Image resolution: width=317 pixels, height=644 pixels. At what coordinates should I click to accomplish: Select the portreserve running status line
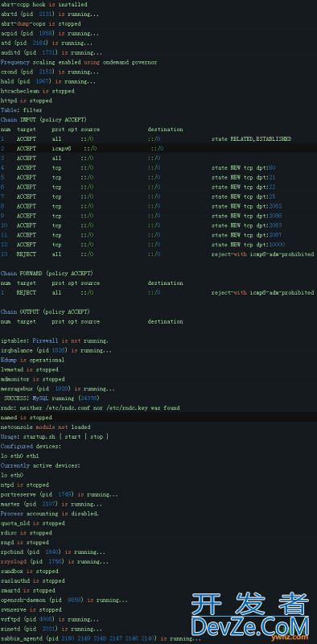(60, 494)
